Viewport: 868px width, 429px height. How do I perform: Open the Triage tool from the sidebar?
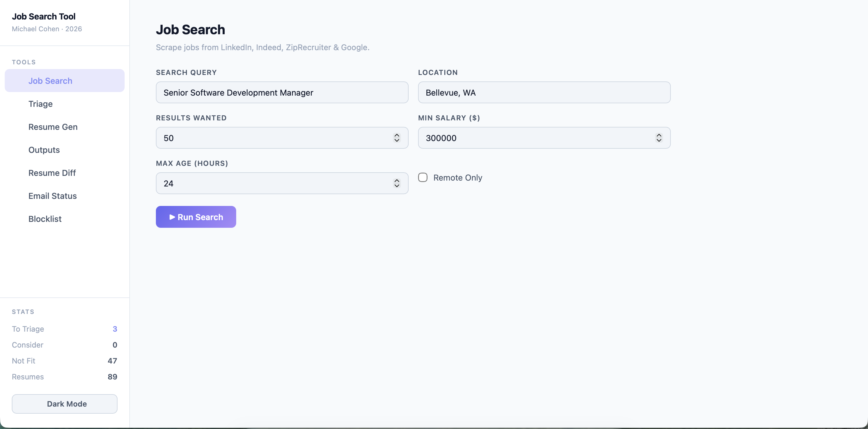40,104
